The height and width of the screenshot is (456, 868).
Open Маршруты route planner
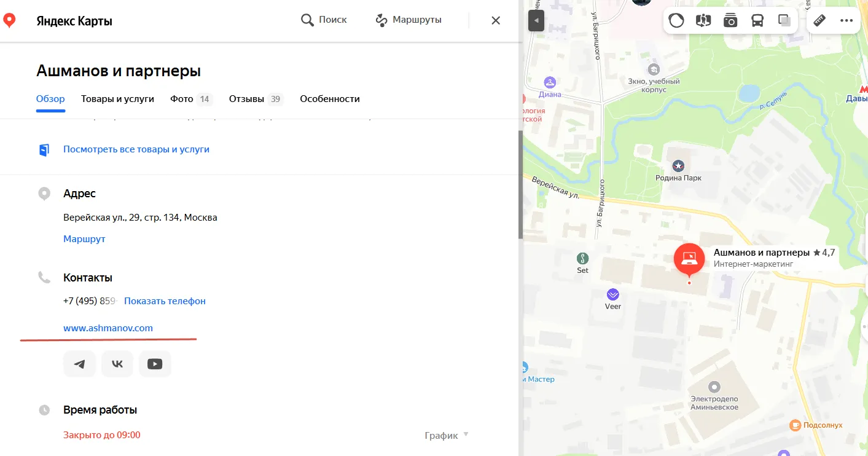click(409, 20)
